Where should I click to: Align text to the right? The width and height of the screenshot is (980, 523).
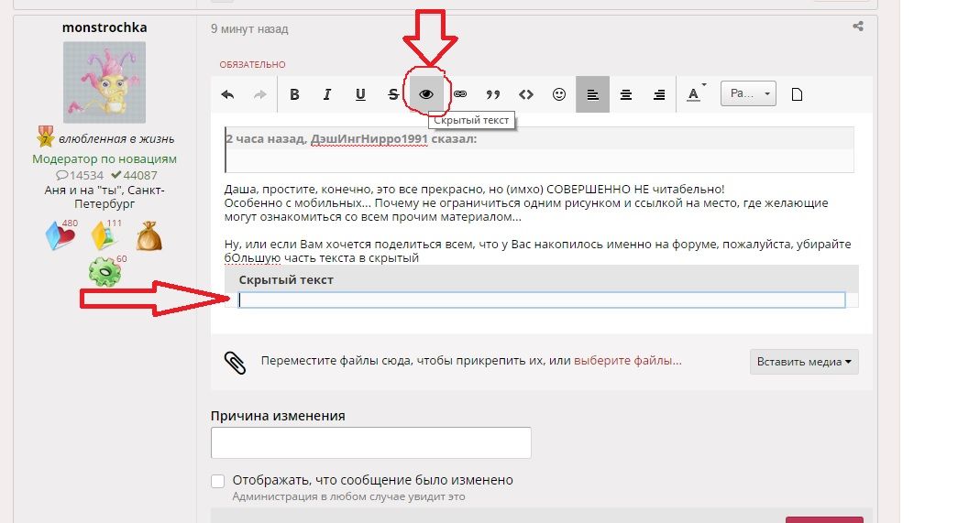tap(659, 94)
